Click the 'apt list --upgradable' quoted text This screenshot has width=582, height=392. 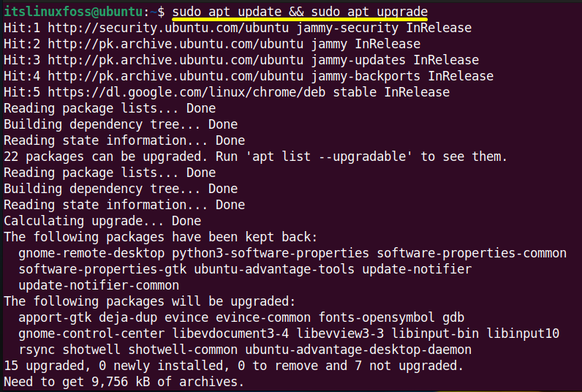329,157
